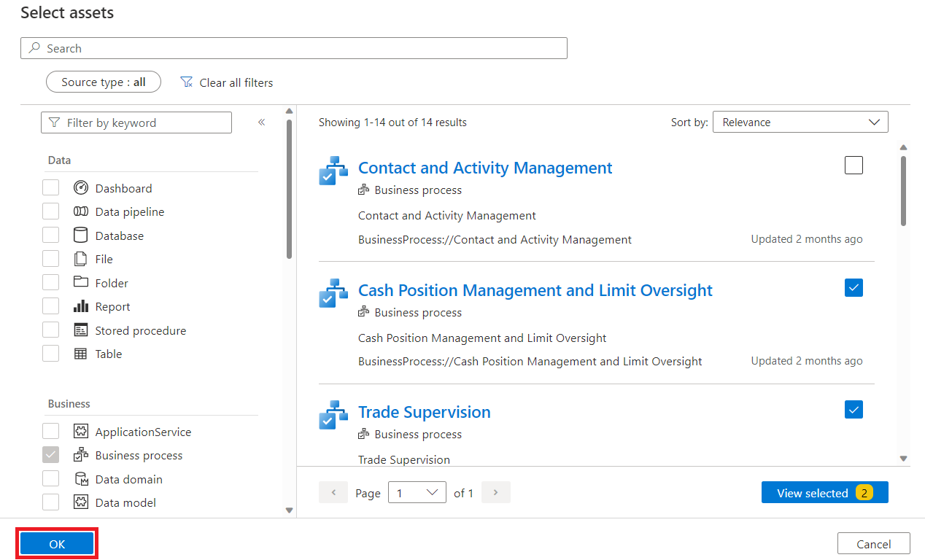The image size is (925, 560).
Task: Open the page number dropdown
Action: point(417,493)
